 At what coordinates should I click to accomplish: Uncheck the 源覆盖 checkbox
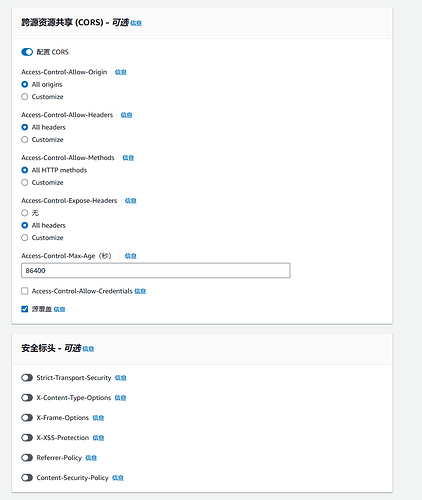click(25, 309)
